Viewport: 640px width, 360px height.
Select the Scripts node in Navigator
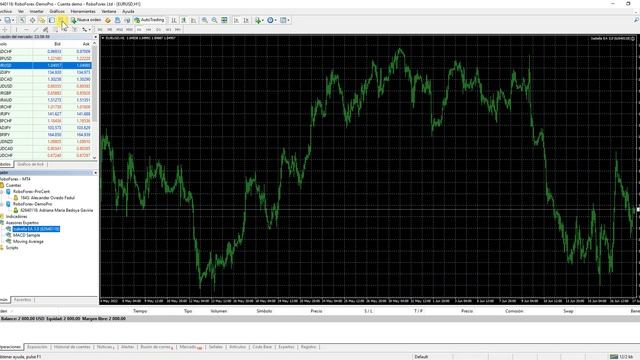coord(12,248)
